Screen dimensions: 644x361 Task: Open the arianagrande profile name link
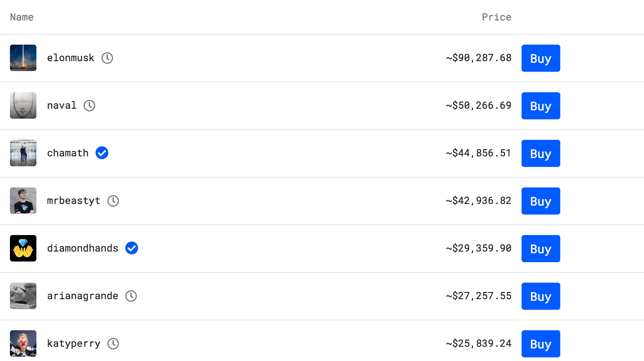82,296
